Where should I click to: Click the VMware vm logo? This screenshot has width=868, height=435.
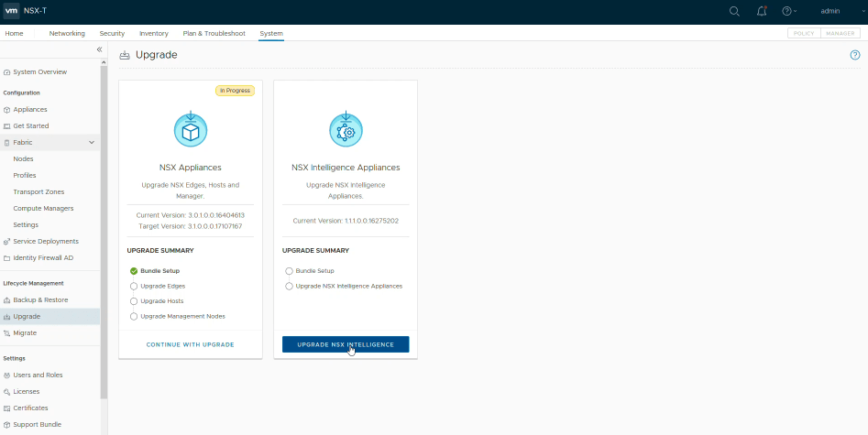pos(14,11)
